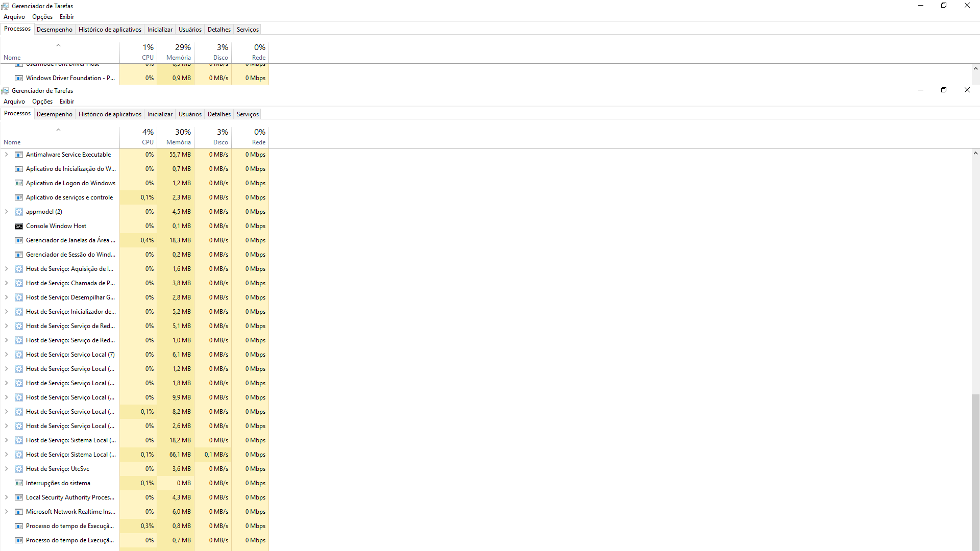Screen dimensions: 980x551
Task: Open Arquivo menu in back window
Action: [14, 17]
